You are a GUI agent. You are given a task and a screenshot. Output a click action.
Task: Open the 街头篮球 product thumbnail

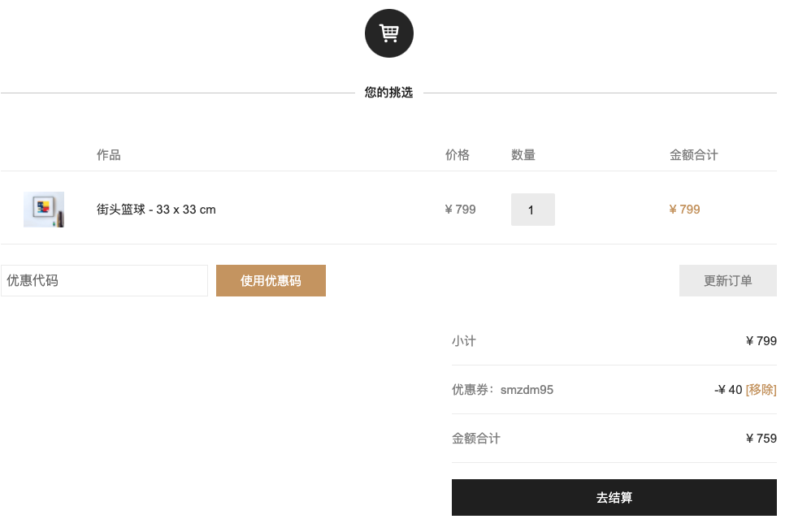44,210
